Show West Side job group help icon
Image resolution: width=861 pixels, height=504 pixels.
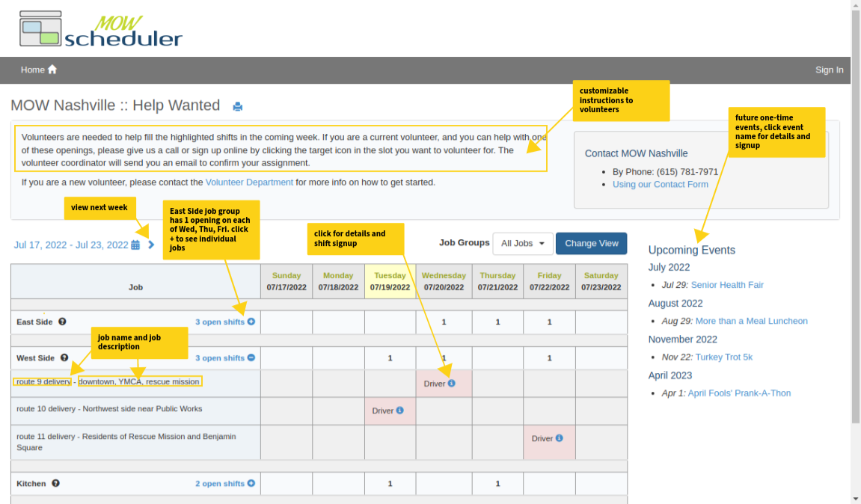tap(64, 358)
